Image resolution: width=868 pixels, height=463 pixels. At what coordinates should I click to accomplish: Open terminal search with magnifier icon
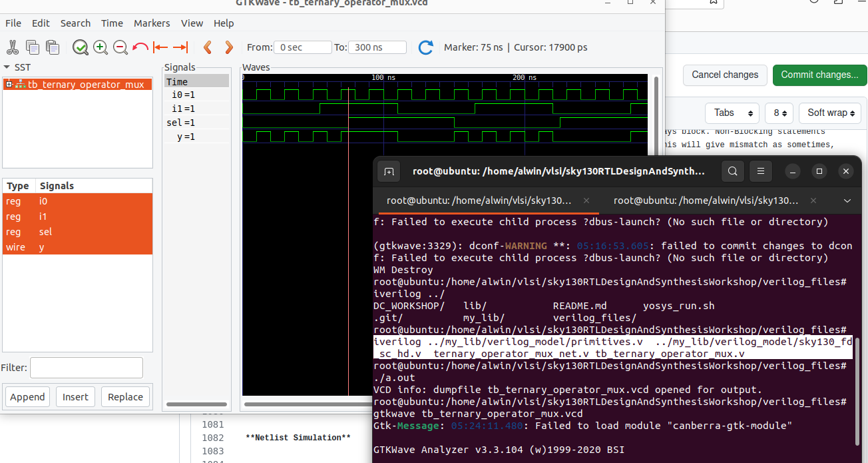pos(732,171)
